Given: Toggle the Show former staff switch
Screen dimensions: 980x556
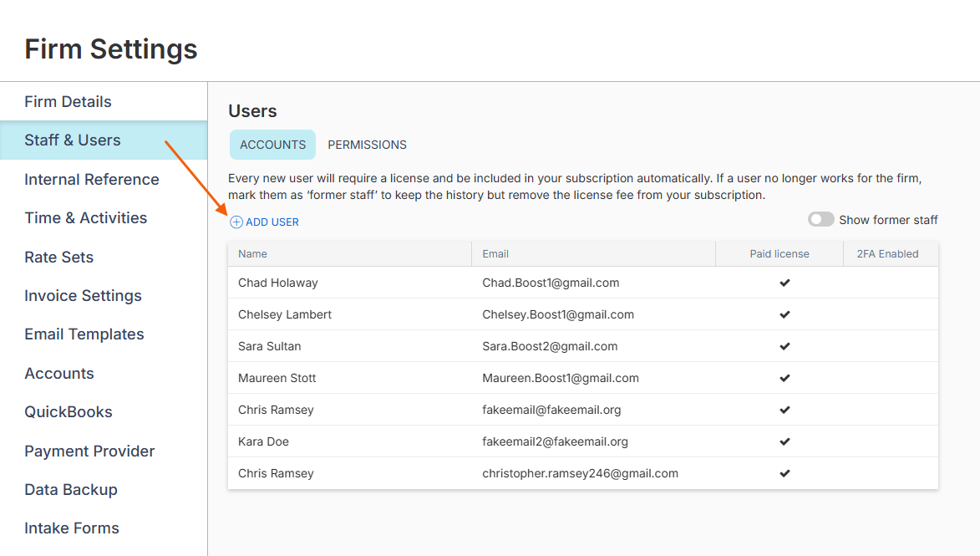Looking at the screenshot, I should (x=820, y=220).
